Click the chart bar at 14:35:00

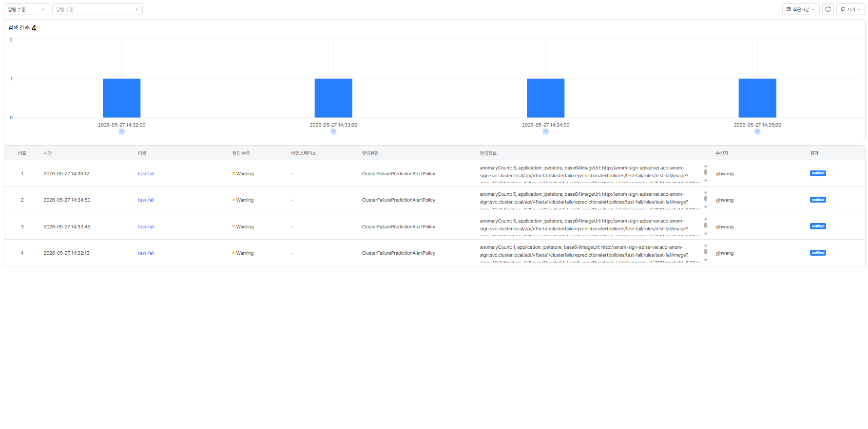(x=757, y=98)
